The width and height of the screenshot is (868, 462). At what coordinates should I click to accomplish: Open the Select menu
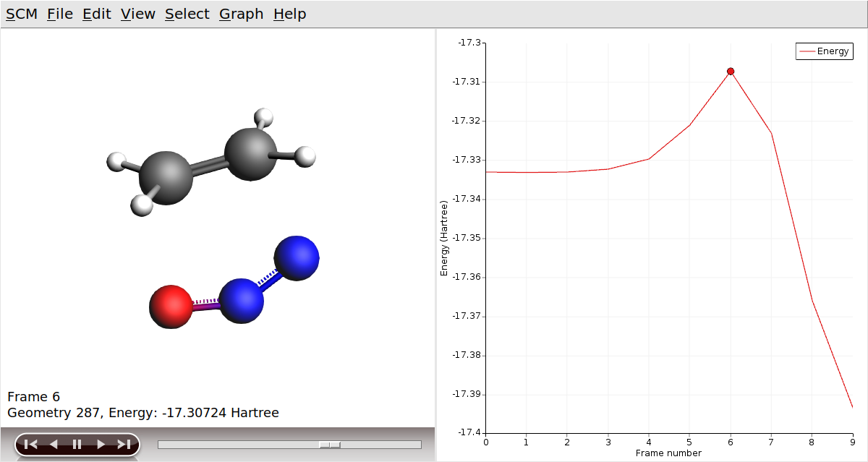187,14
